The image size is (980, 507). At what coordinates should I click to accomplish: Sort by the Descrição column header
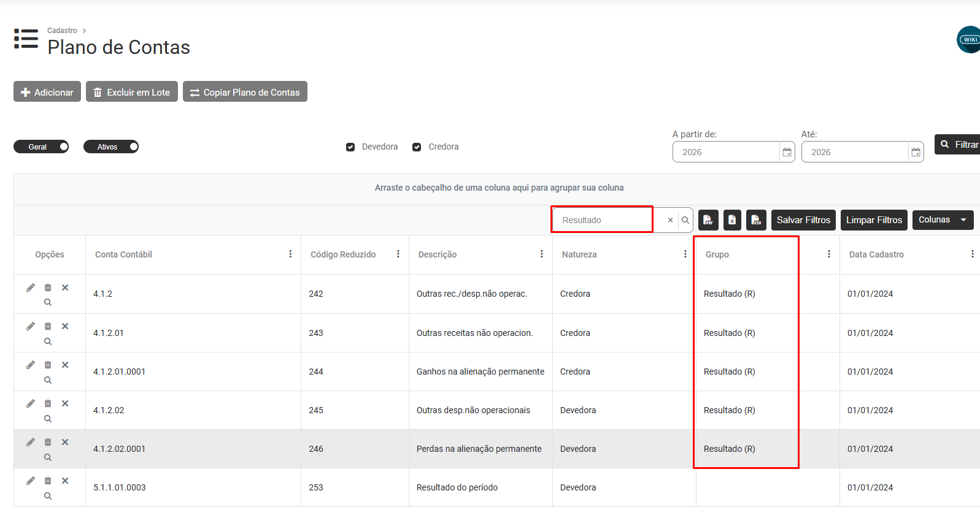point(438,254)
